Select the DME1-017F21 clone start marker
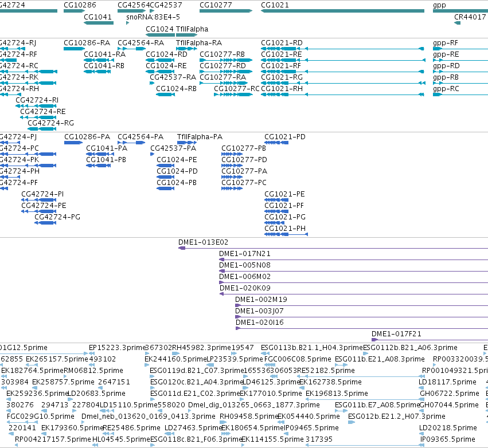The width and height of the screenshot is (488, 448). coord(374,340)
